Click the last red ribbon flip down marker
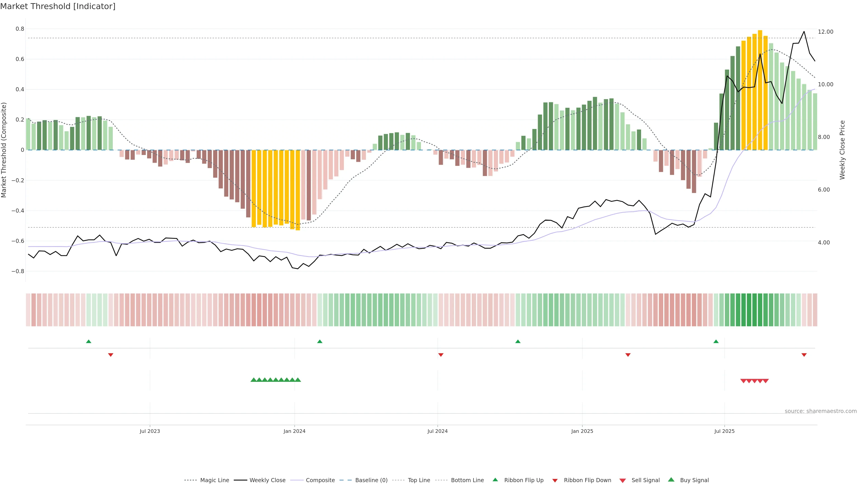868x488 pixels. 804,355
